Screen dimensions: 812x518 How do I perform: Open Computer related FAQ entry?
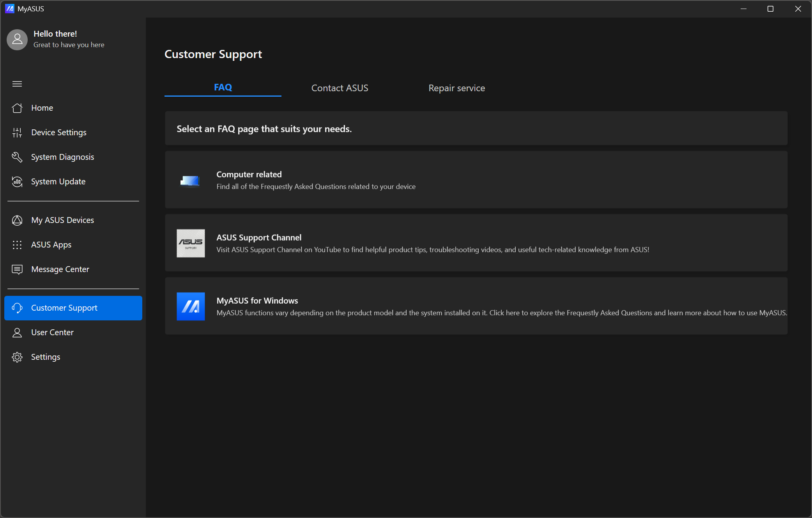pos(476,180)
